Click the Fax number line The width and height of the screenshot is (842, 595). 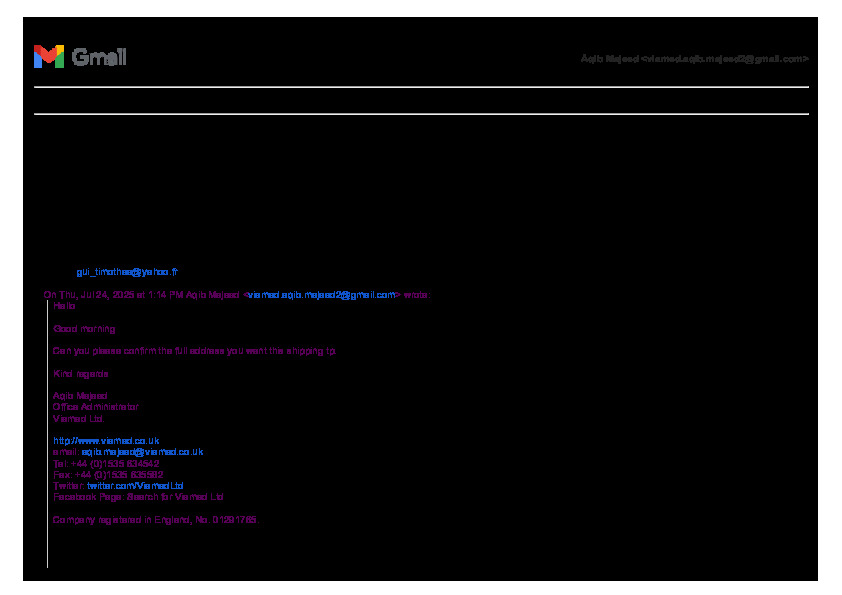(107, 474)
